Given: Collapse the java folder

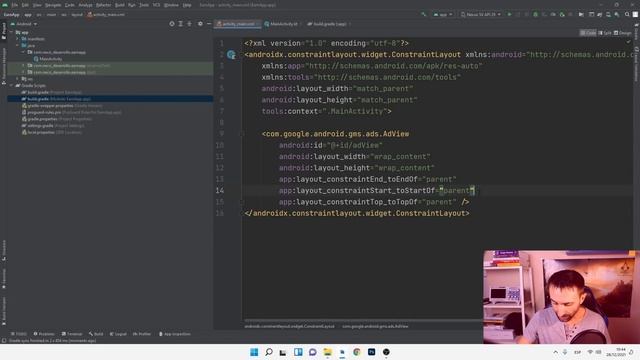Looking at the screenshot, I should click(18, 45).
